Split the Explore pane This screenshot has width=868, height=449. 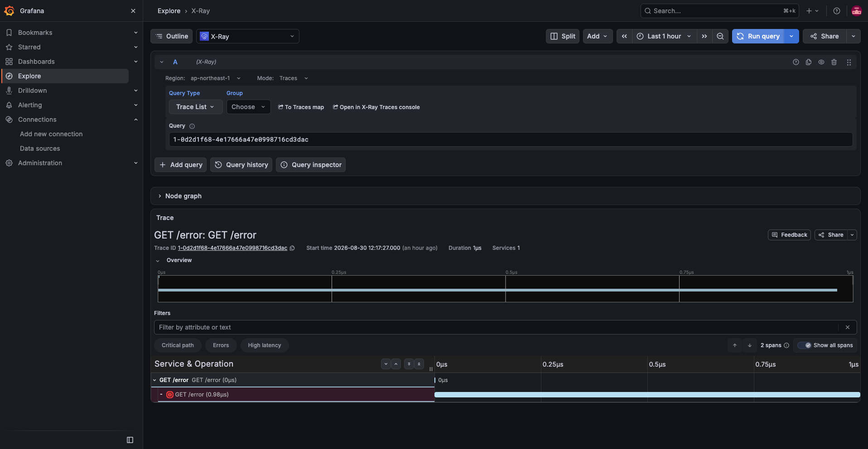pos(563,36)
